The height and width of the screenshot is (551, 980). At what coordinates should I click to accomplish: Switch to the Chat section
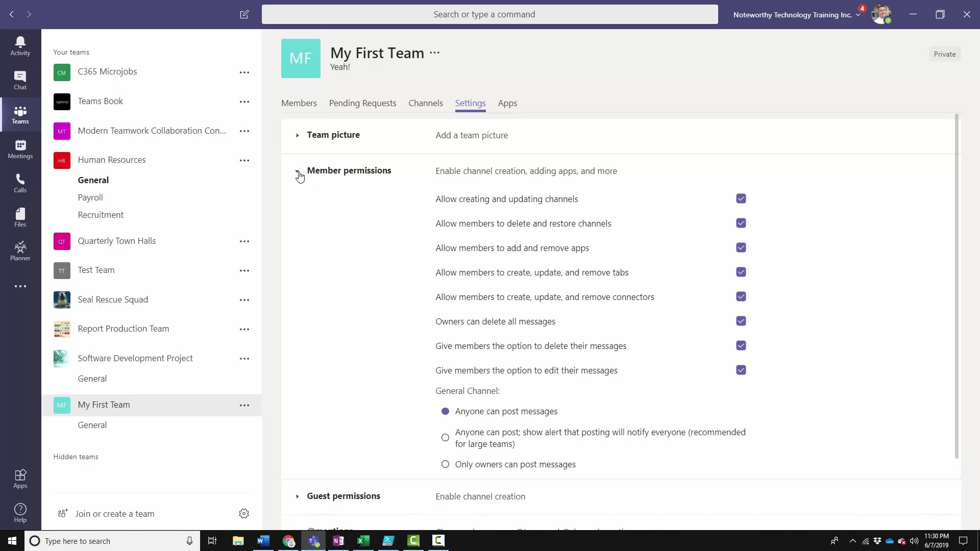click(x=20, y=80)
